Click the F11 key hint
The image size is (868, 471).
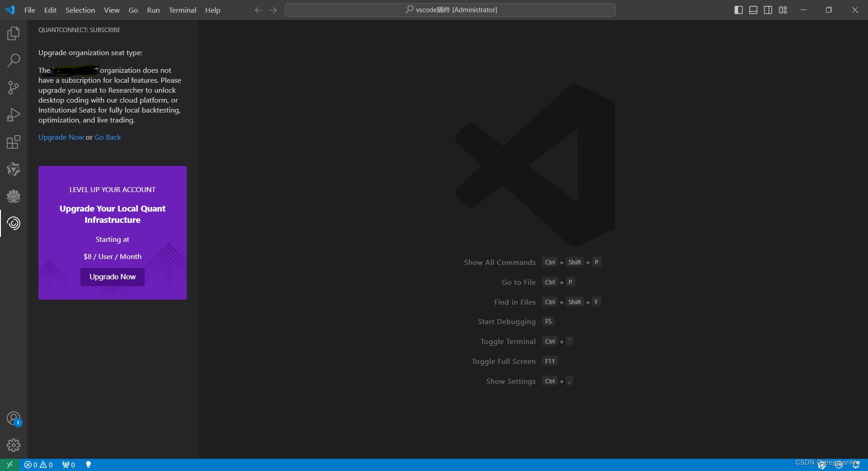tap(550, 361)
